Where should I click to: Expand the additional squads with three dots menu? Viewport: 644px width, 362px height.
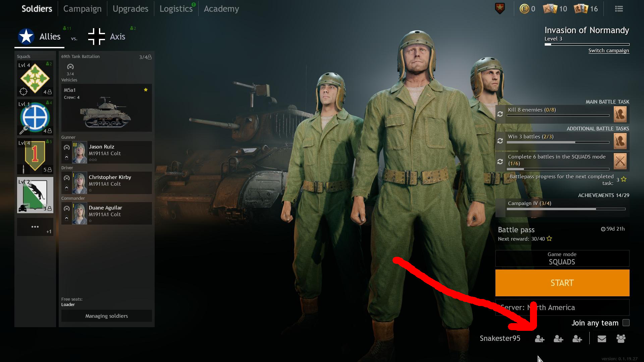coord(35,226)
